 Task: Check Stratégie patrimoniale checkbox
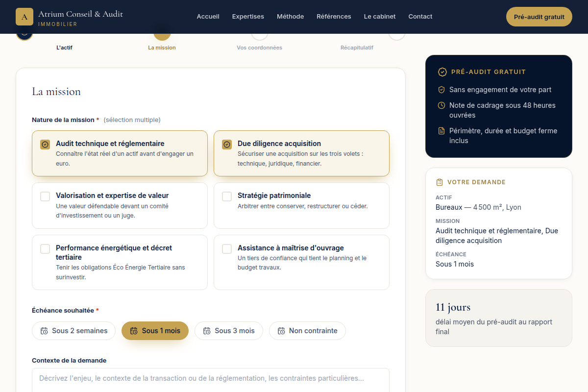227,196
